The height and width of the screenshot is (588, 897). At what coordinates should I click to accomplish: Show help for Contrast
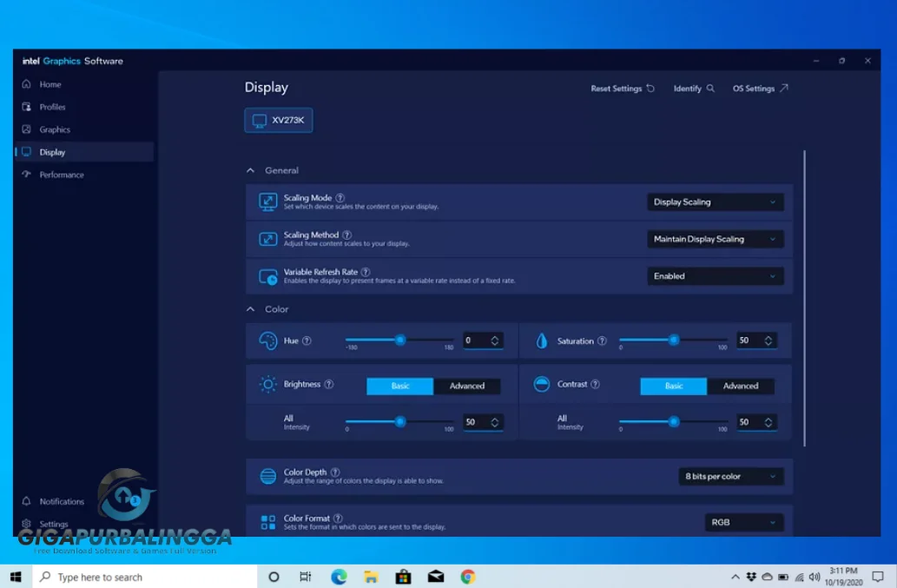(x=595, y=385)
